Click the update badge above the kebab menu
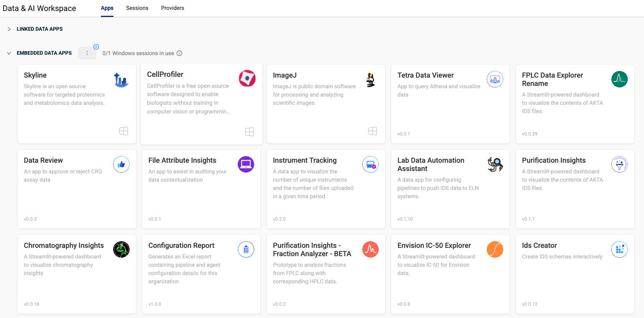 [x=96, y=46]
